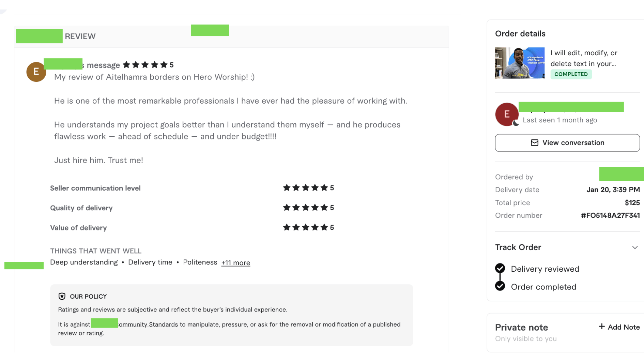Click the Add Note button
The width and height of the screenshot is (644, 362).
click(619, 327)
